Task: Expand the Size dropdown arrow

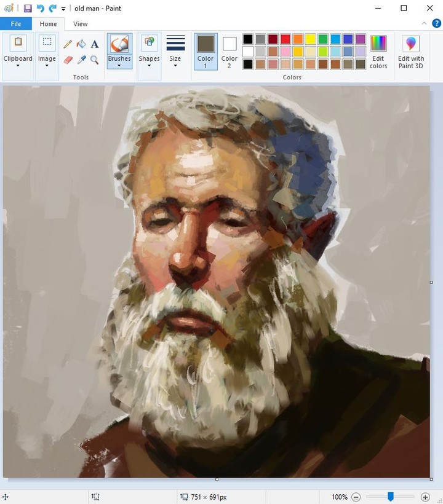Action: 175,66
